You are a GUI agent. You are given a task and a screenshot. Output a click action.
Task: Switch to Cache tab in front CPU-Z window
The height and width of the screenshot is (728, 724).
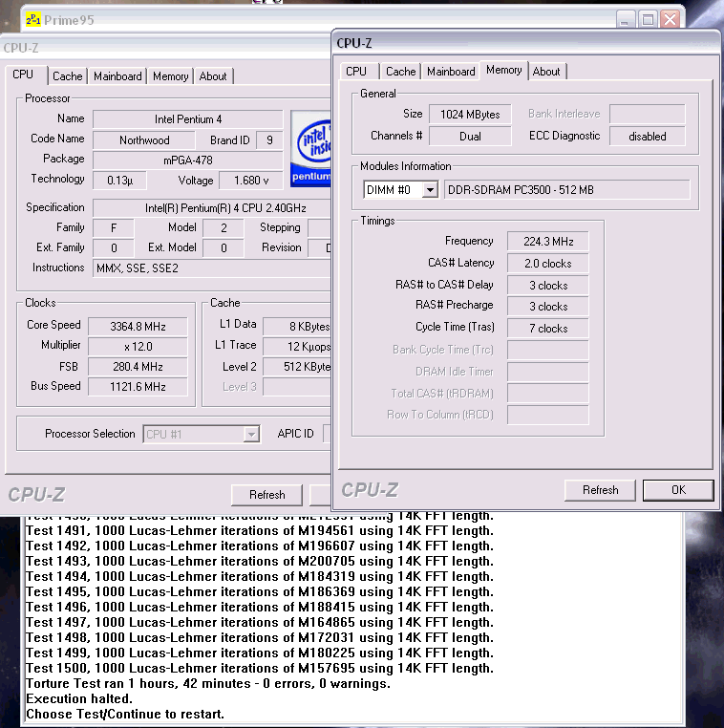coord(400,72)
